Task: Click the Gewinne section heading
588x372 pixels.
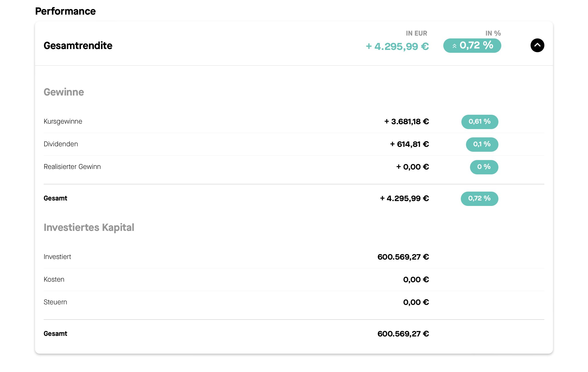Action: pos(64,92)
